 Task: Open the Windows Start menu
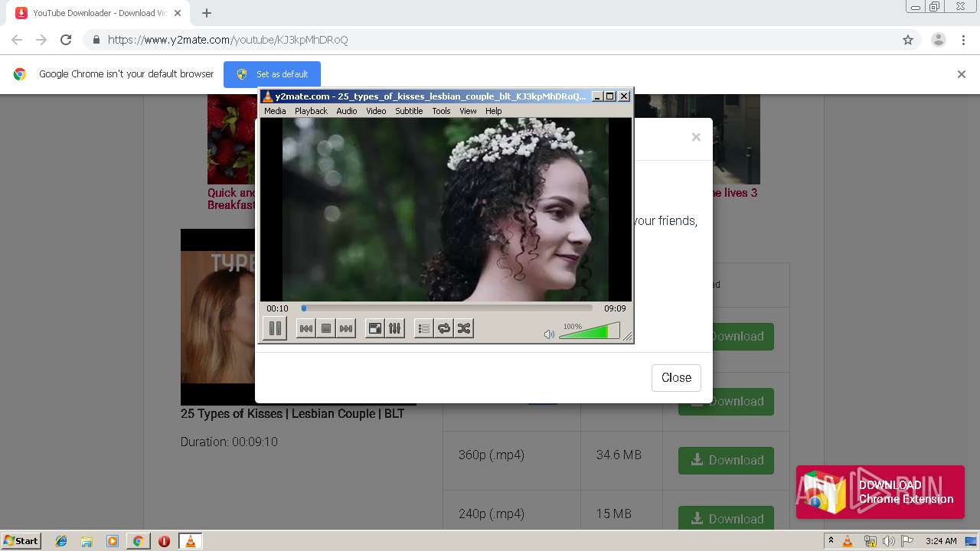click(21, 540)
